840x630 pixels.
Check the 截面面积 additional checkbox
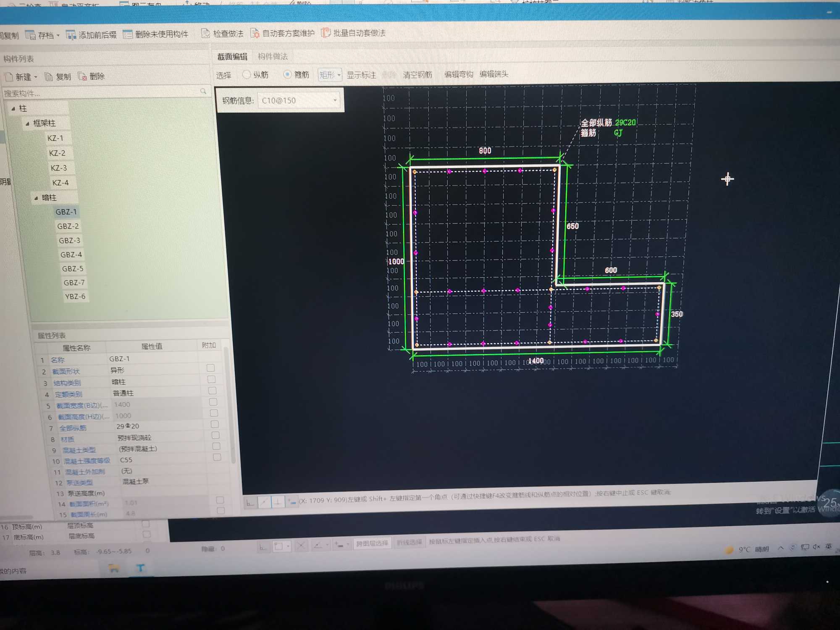pyautogui.click(x=220, y=500)
